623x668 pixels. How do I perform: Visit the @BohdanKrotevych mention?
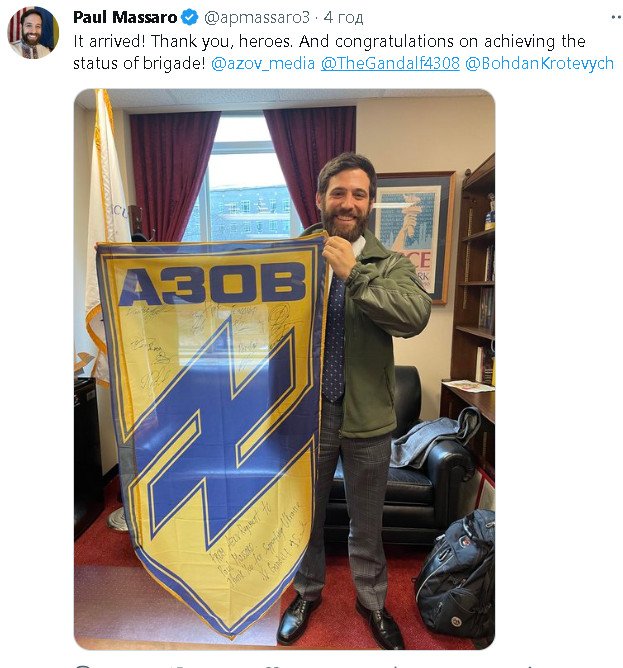(x=539, y=63)
